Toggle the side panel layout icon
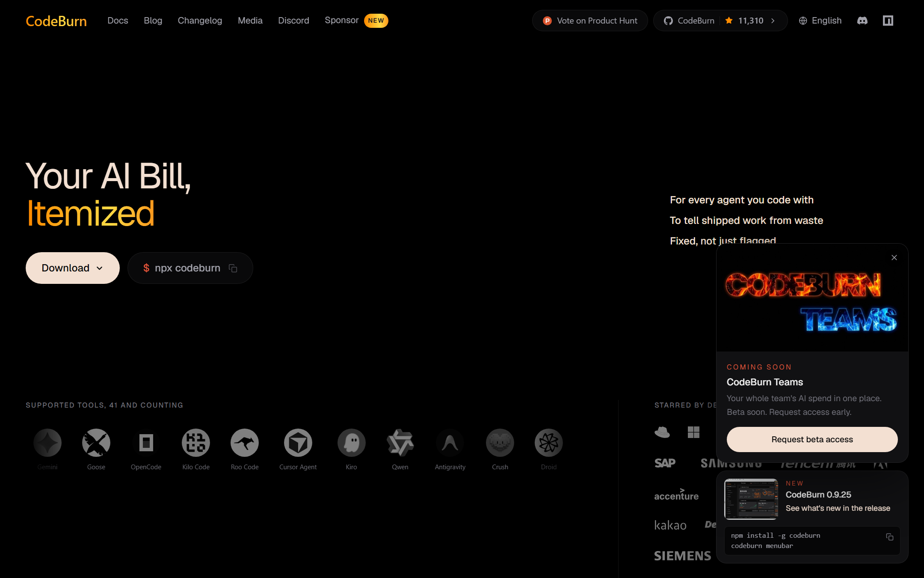The height and width of the screenshot is (578, 924). [888, 21]
